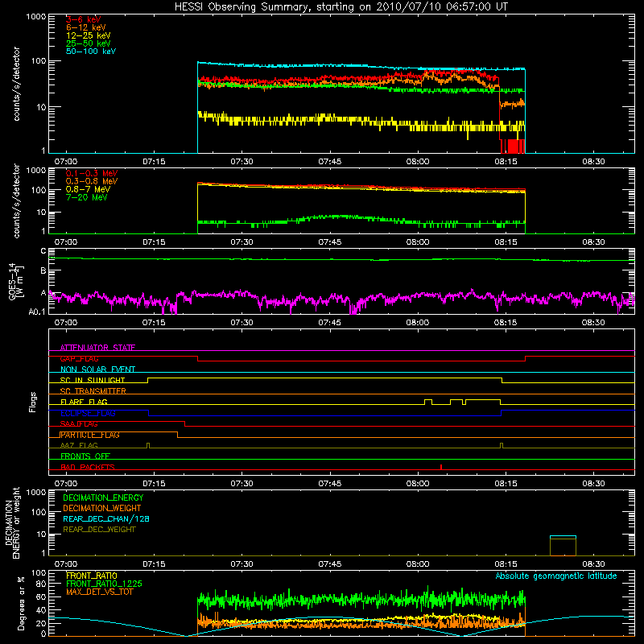The width and height of the screenshot is (644, 644).
Task: Click the green 7-20 MeV legend label
Action: (86, 197)
